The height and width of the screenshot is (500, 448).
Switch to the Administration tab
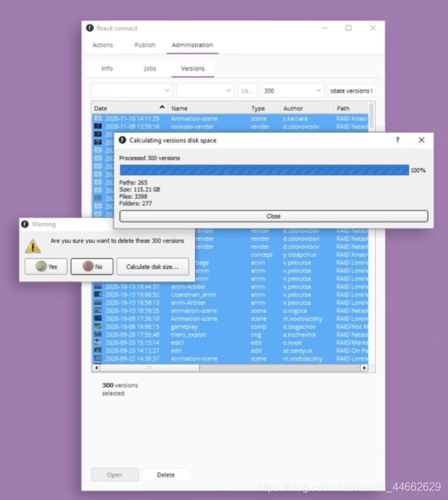point(192,45)
